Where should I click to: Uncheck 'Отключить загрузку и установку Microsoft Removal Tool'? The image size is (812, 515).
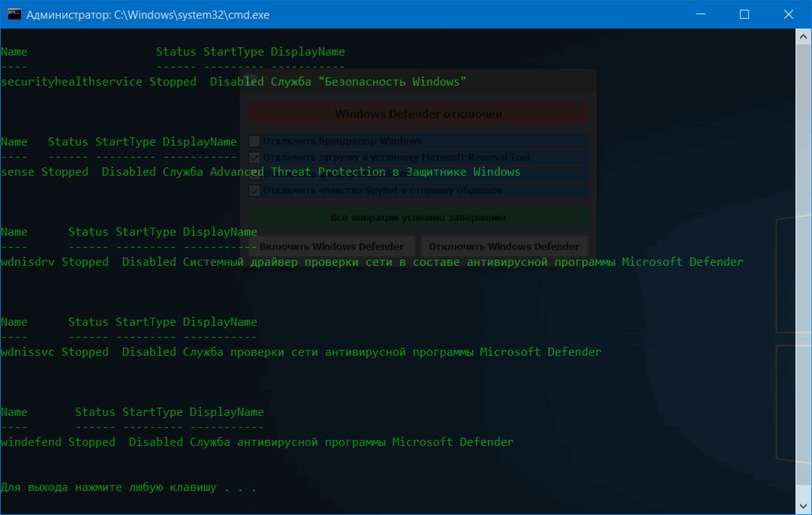(254, 157)
